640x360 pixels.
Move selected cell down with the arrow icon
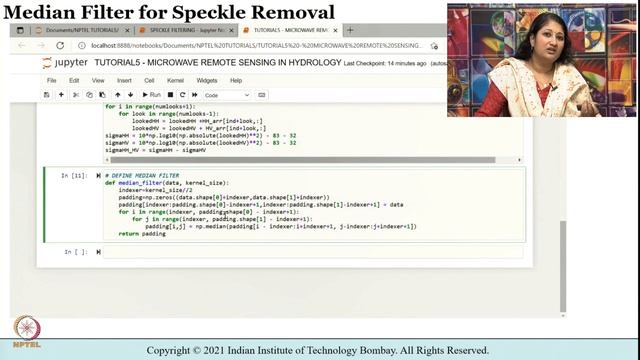coord(131,95)
